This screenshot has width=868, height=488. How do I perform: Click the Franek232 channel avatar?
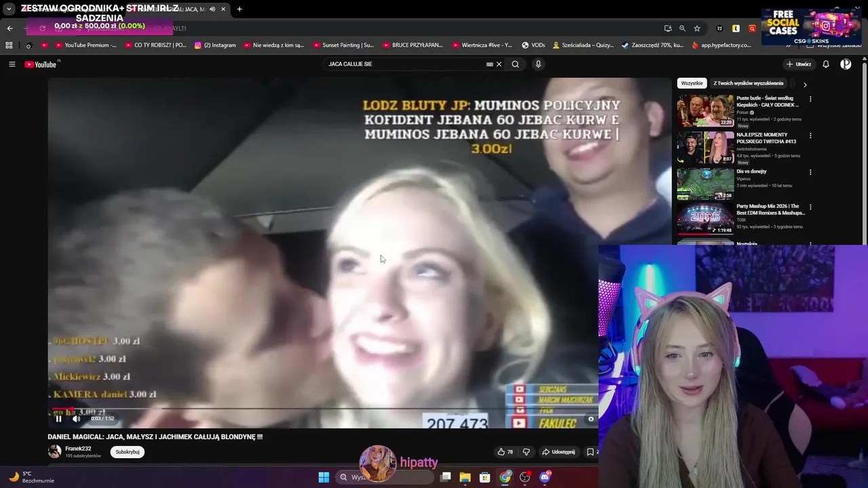pyautogui.click(x=54, y=451)
